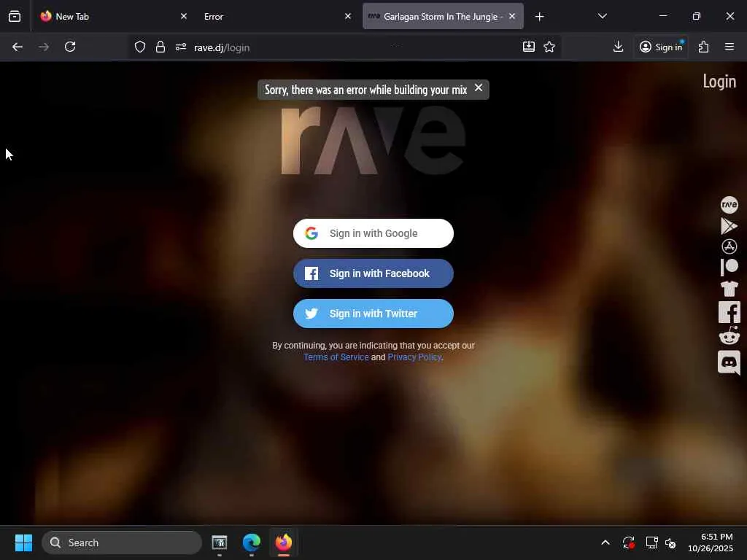Image resolution: width=747 pixels, height=560 pixels.
Task: Open the Reddit icon in sidebar
Action: point(729,335)
